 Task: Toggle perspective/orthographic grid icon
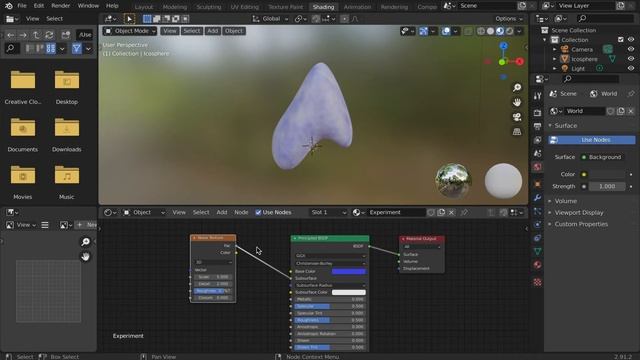coord(517,132)
